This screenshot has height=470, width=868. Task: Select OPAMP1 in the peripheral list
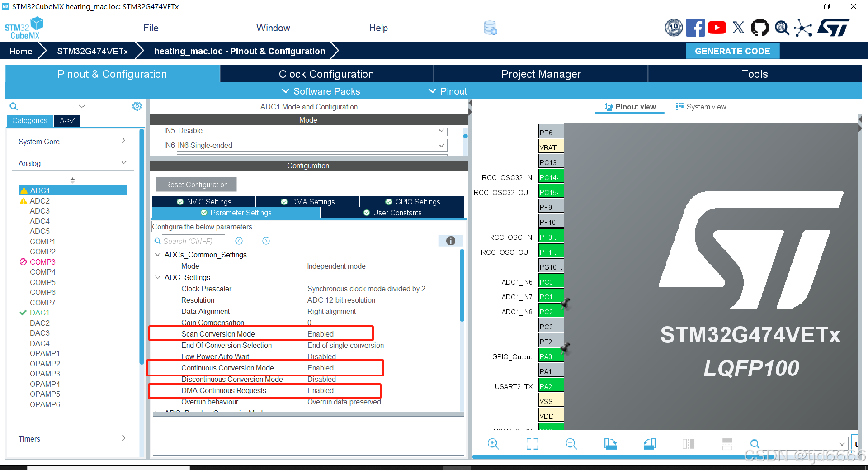coord(45,354)
